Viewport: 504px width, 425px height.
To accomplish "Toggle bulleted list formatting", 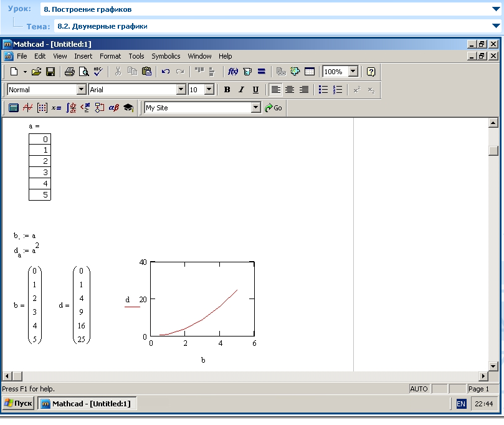I will 323,90.
